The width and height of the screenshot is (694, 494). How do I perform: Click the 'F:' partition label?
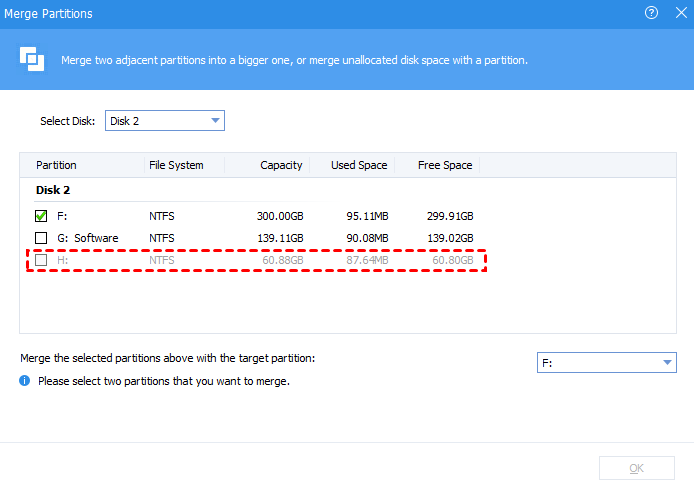(x=62, y=216)
